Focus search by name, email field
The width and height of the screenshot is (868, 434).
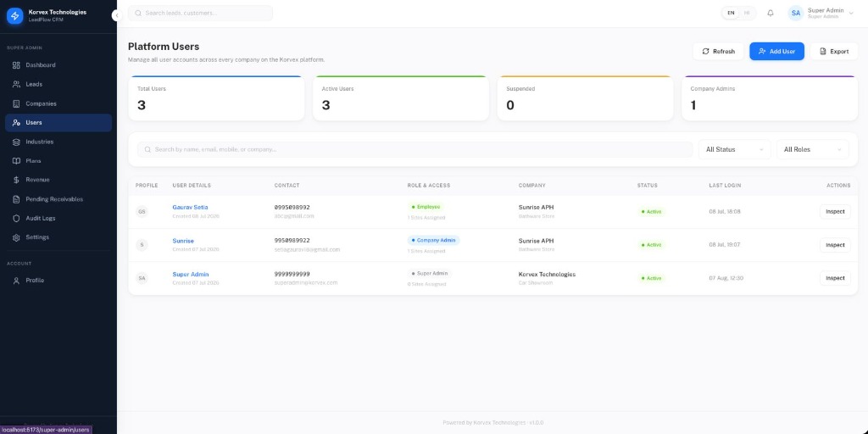click(415, 149)
